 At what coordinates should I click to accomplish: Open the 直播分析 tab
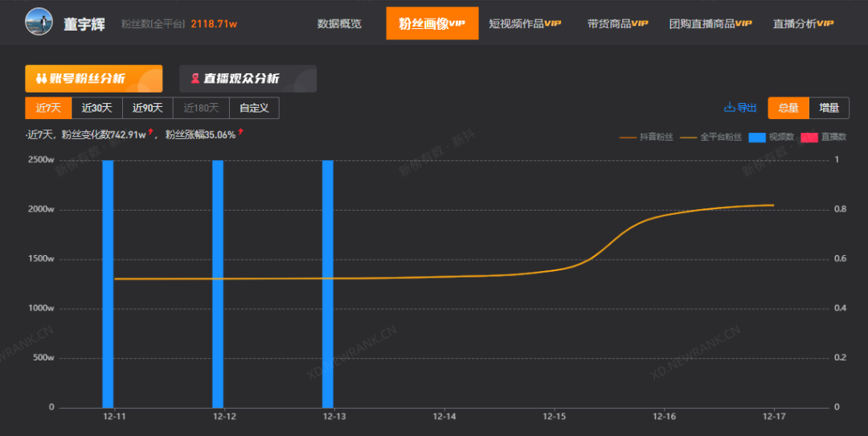803,23
